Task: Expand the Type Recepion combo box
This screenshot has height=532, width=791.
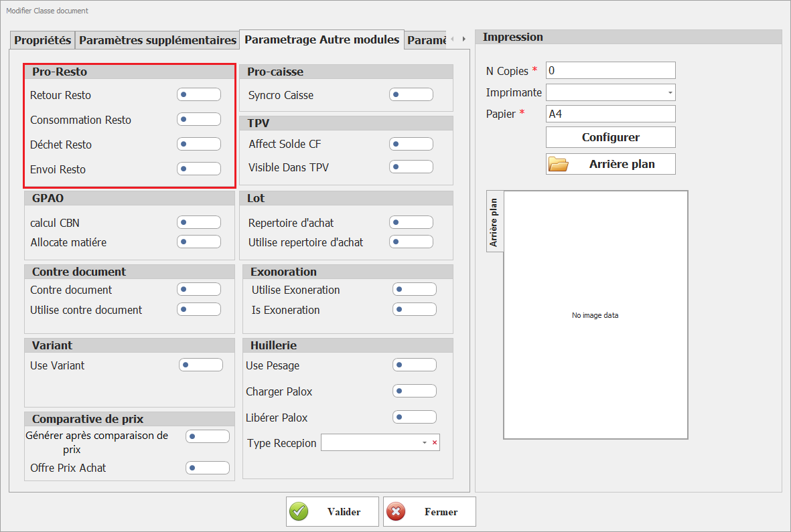Action: (424, 443)
